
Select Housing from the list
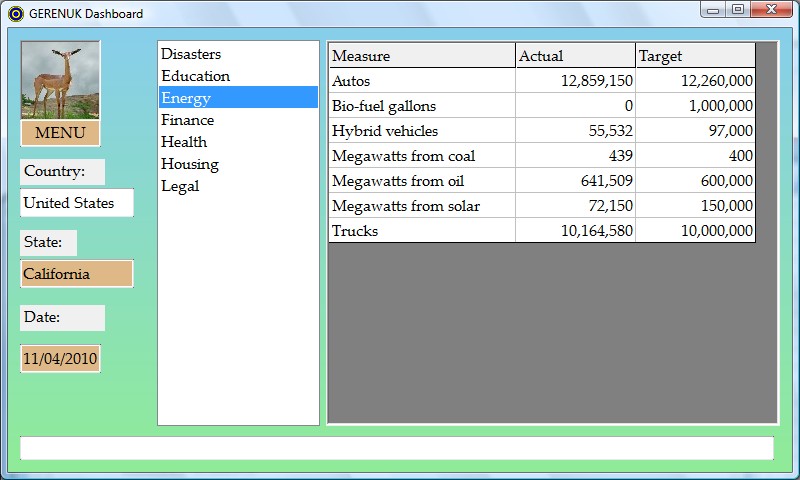point(190,164)
